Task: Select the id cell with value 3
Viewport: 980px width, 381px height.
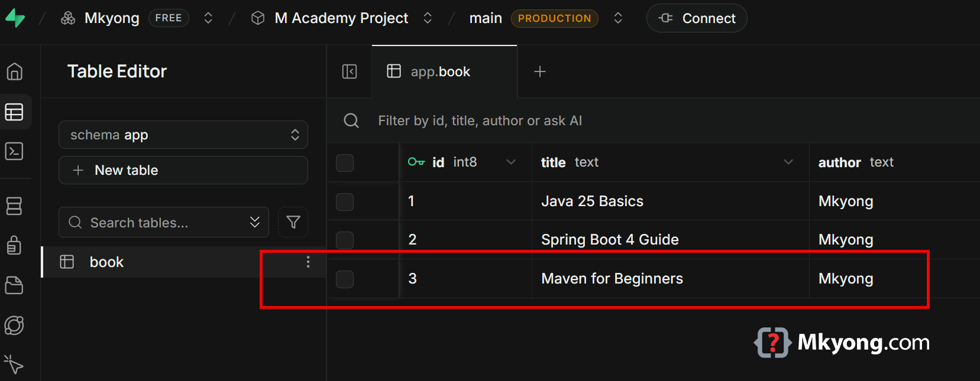Action: [x=465, y=279]
